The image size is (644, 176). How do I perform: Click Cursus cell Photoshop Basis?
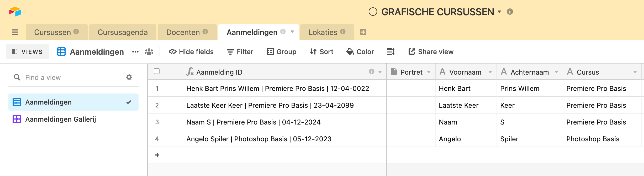point(603,139)
